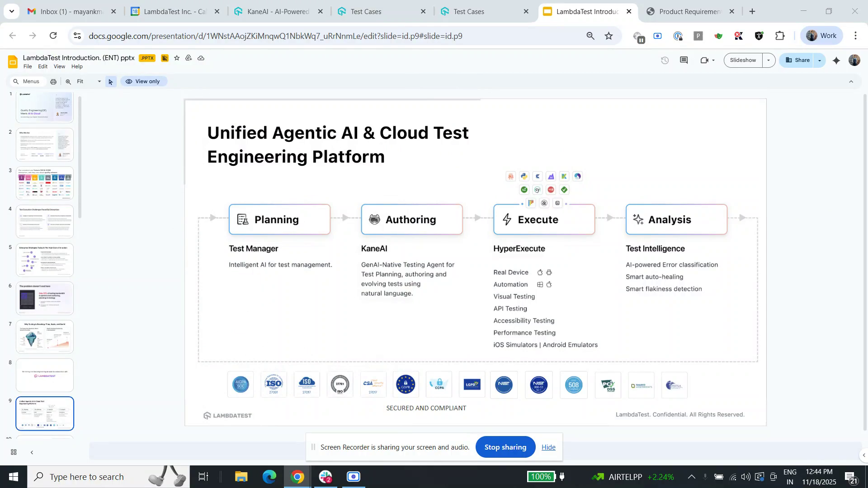Star the LambdaTest Introduction presentation
868x488 pixels.
click(x=177, y=58)
